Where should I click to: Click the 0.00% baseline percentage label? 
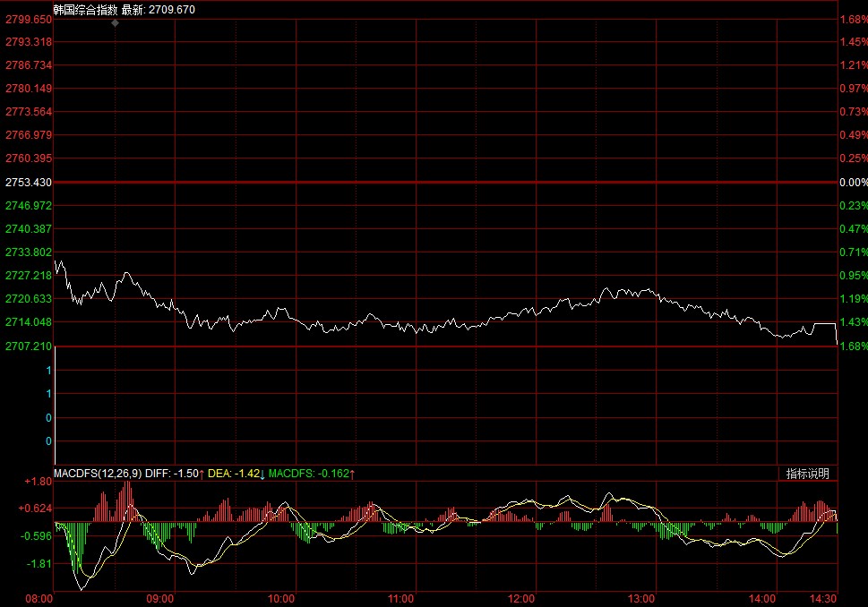coord(852,183)
